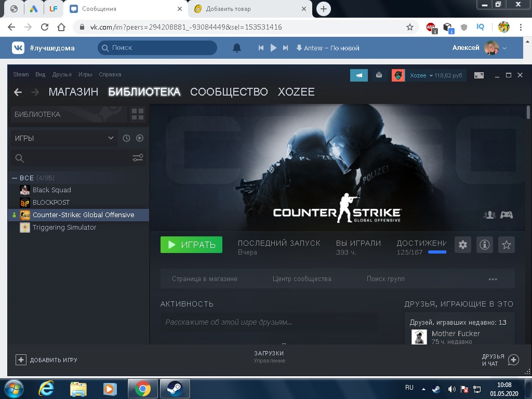Screen dimensions: 532x399
Task: Open Страница в магазине link
Action: [x=205, y=279]
